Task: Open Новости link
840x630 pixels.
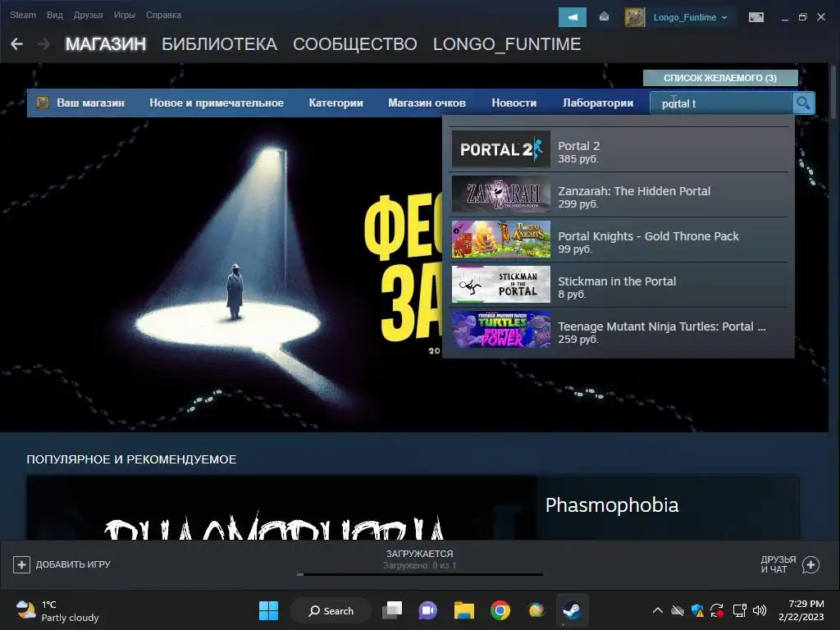Action: click(514, 103)
